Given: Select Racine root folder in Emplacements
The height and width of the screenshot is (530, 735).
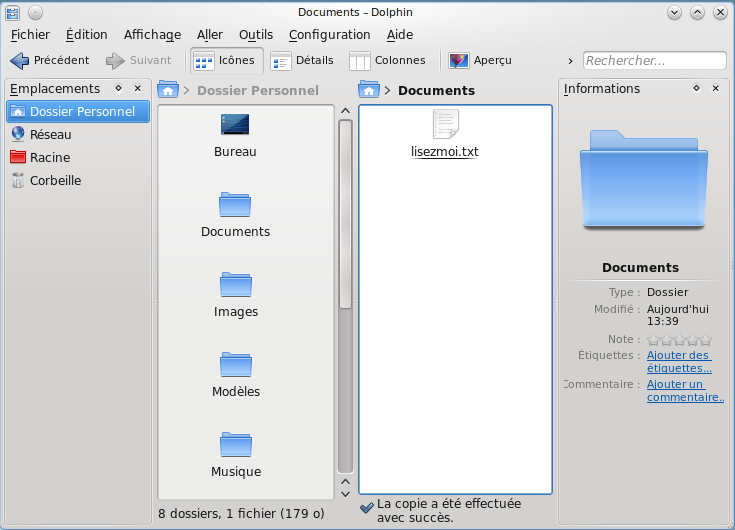Looking at the screenshot, I should [x=49, y=158].
